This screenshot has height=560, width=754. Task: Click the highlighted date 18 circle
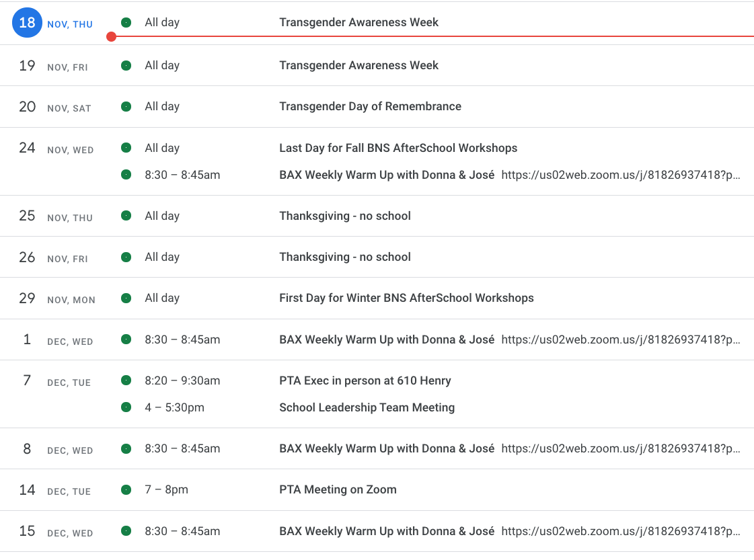pos(27,23)
